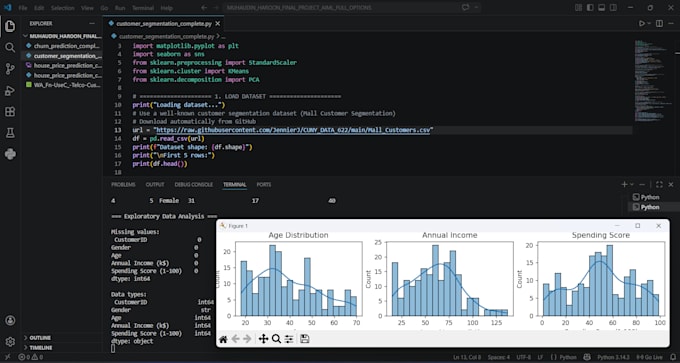Image resolution: width=680 pixels, height=363 pixels.
Task: Open the Run and Debug view
Action: click(x=10, y=90)
